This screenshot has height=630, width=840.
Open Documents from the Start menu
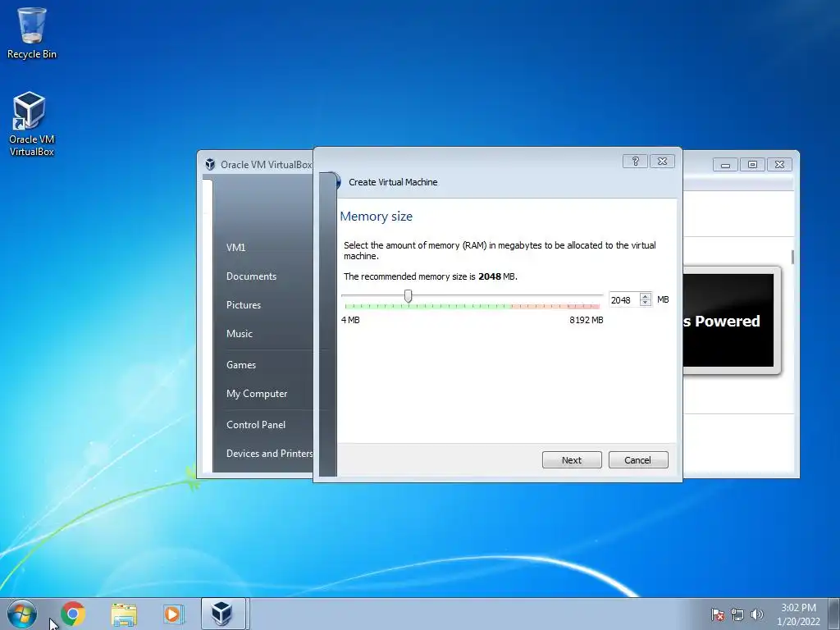click(251, 276)
